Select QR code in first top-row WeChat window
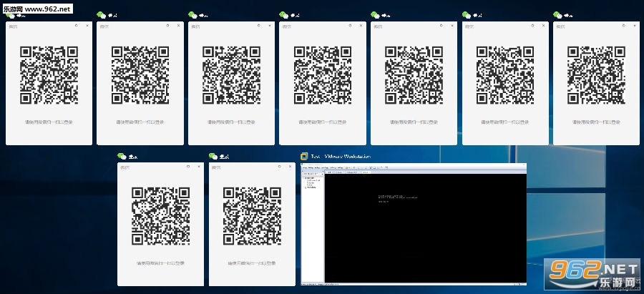Viewport: 644px width, 294px height. click(49, 75)
